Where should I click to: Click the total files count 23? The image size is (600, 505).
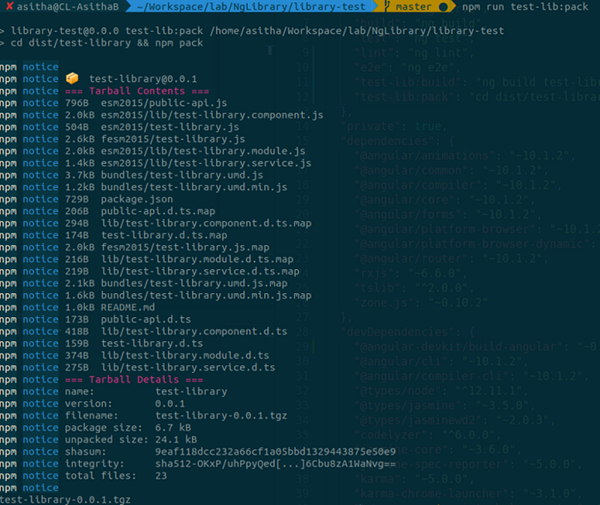pyautogui.click(x=161, y=476)
